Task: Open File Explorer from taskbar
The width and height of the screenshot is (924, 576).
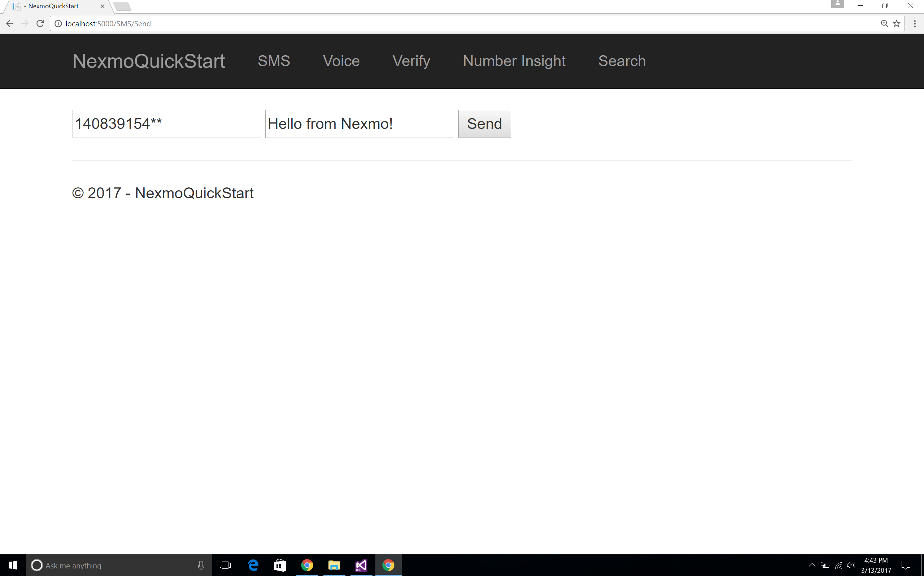Action: coord(334,565)
